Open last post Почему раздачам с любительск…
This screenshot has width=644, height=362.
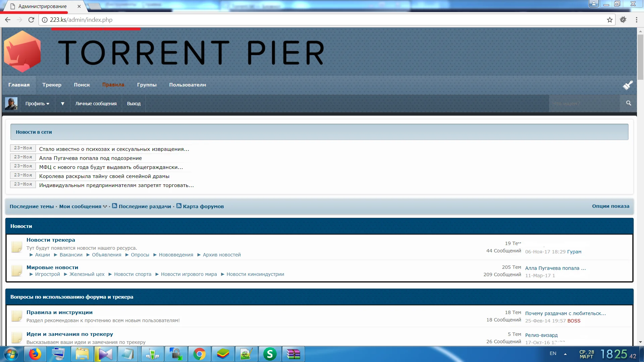point(565,313)
